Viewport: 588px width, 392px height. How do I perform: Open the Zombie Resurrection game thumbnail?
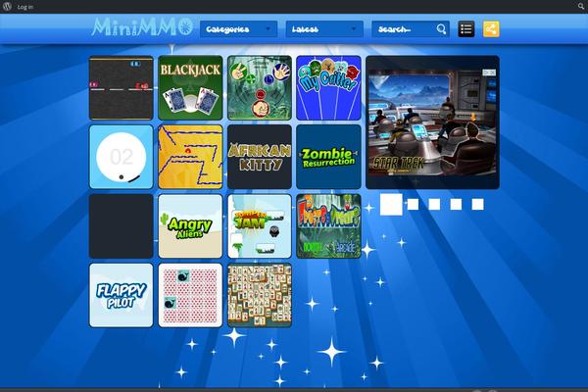click(x=328, y=157)
